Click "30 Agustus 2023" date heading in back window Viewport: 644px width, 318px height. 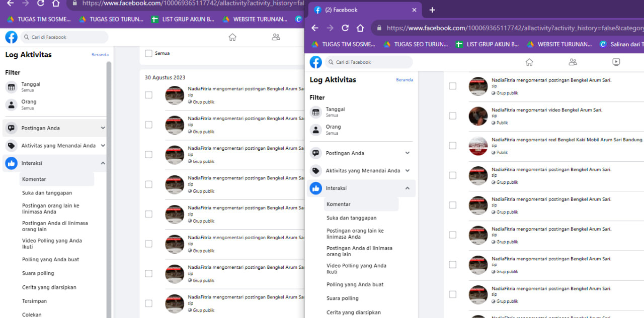pyautogui.click(x=165, y=77)
